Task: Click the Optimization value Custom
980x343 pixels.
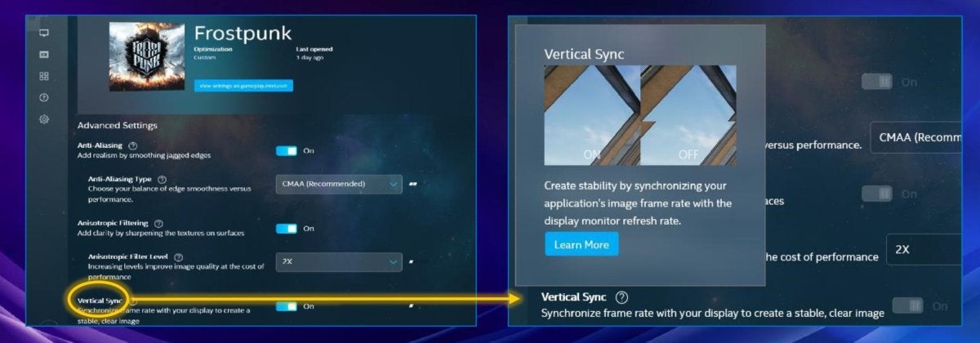Action: pos(205,58)
